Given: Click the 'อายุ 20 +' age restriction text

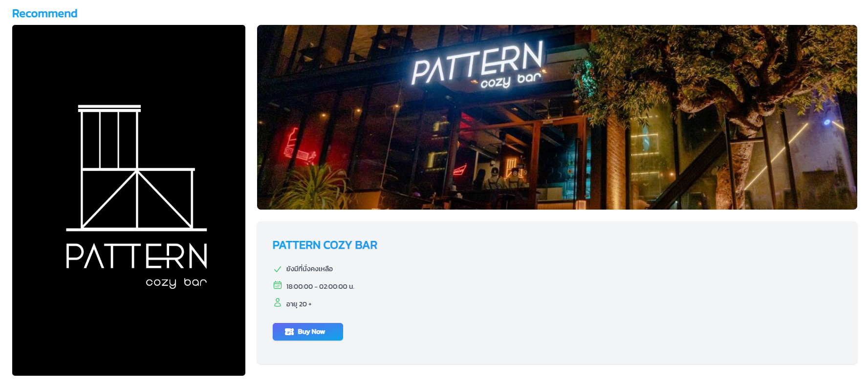Looking at the screenshot, I should tap(299, 304).
